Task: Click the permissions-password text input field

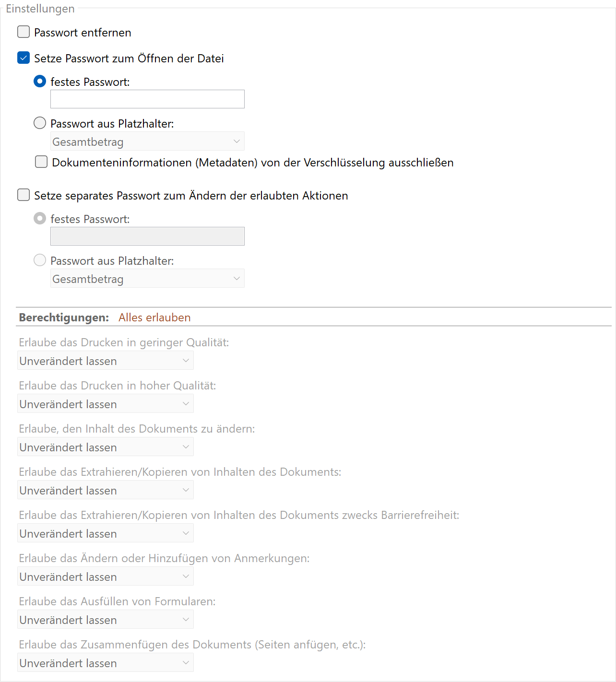Action: (x=147, y=236)
